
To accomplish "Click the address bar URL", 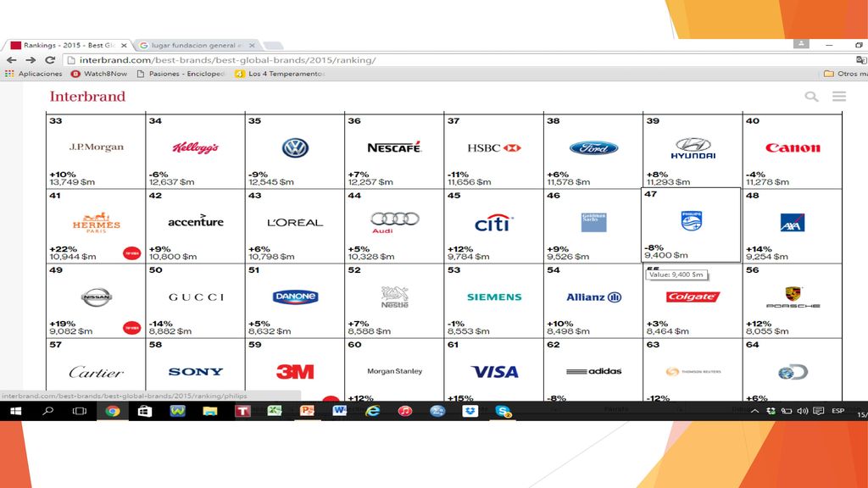I will tap(227, 60).
